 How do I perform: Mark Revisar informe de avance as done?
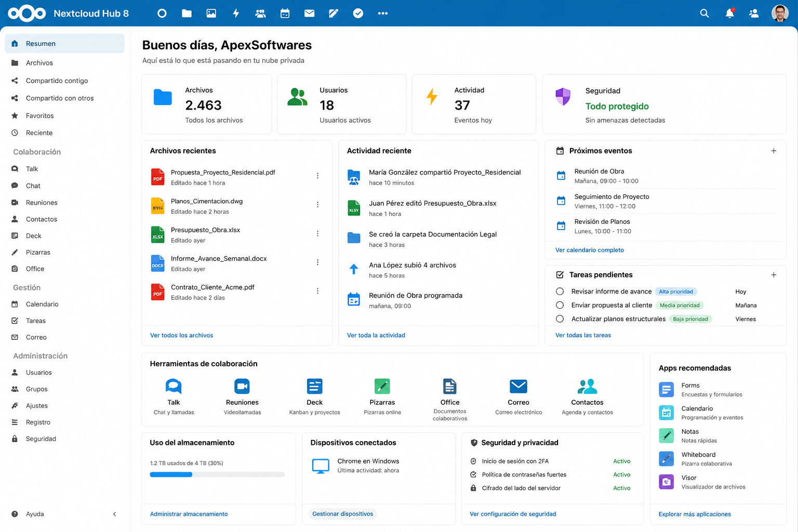pos(560,291)
